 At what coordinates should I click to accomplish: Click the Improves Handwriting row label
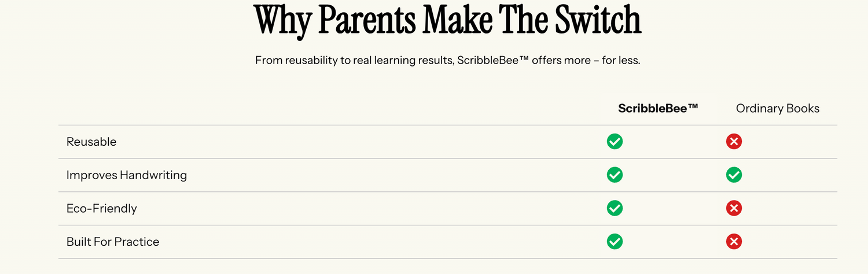coord(127,175)
